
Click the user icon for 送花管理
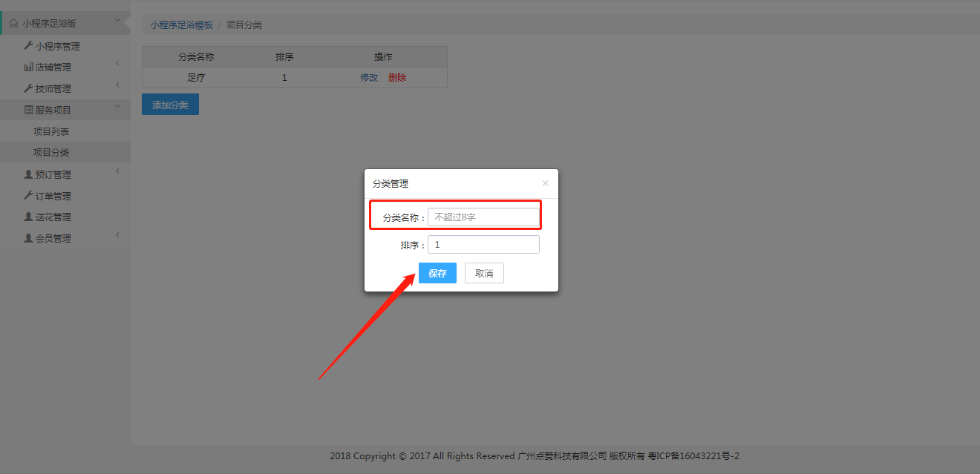pos(28,217)
